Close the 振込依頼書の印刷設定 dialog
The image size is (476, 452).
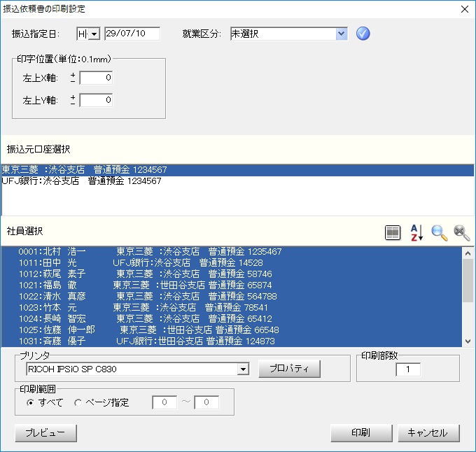[x=465, y=9]
